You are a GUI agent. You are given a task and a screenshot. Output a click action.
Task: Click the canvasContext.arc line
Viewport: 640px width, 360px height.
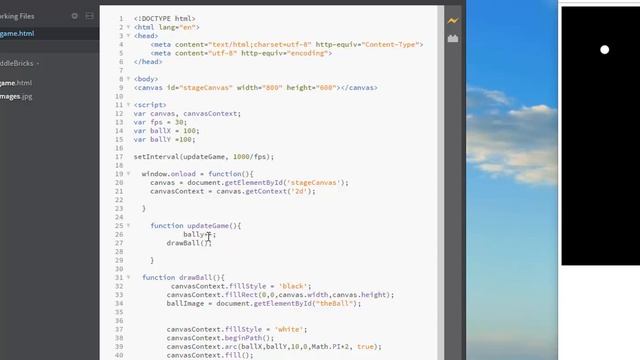274,347
